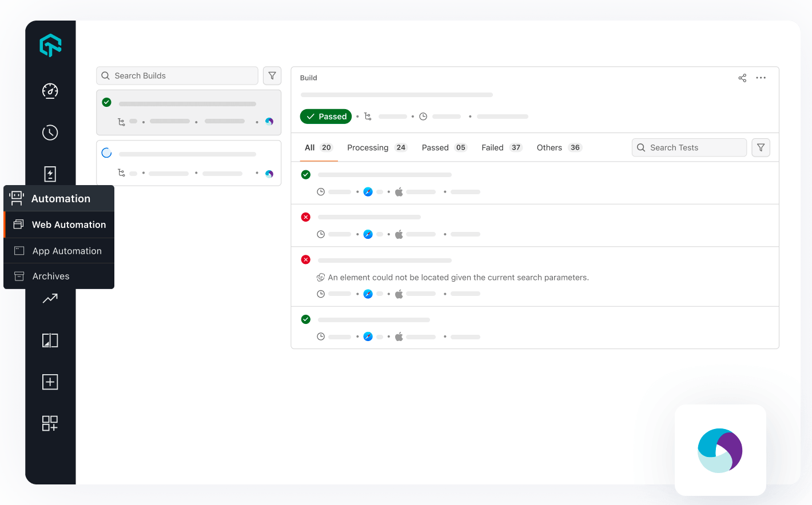The height and width of the screenshot is (505, 812).
Task: Click the Apple icon in last test row
Action: (x=399, y=336)
